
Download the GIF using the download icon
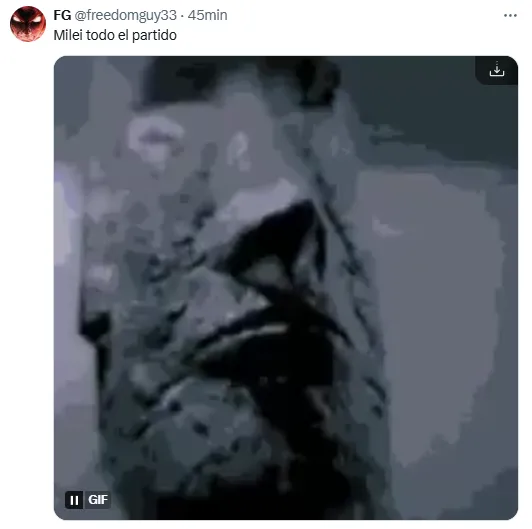coord(496,70)
